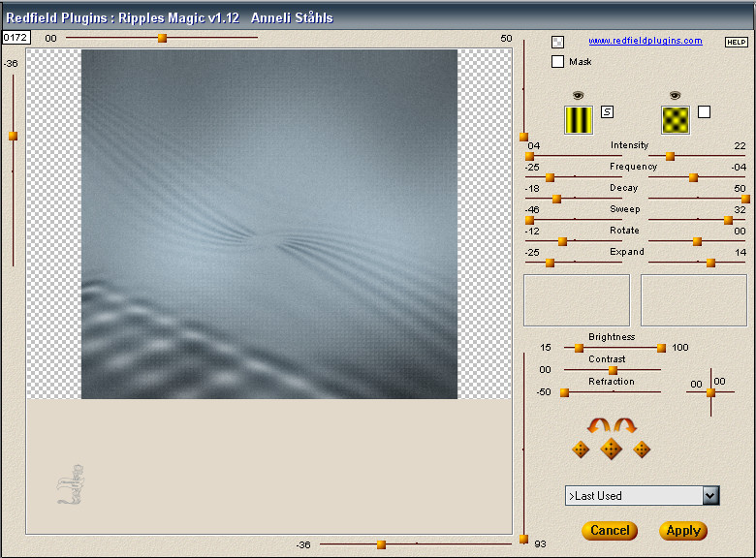The image size is (756, 558).
Task: Adjust the right Rotate slider at 00
Action: pos(697,241)
